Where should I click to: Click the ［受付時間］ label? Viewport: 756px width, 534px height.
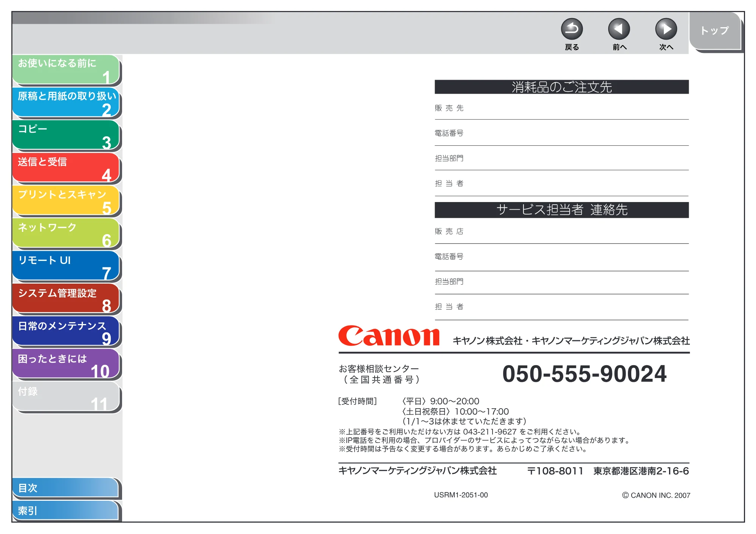click(357, 401)
